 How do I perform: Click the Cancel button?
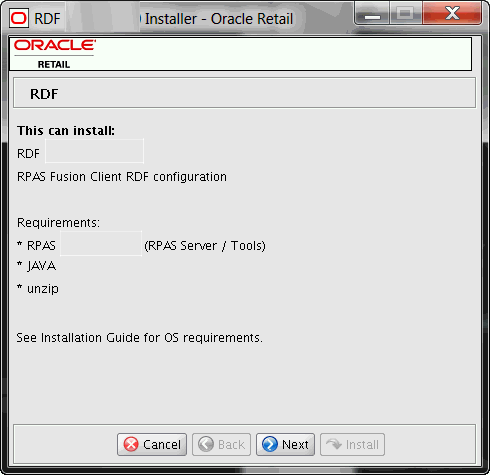pyautogui.click(x=152, y=444)
